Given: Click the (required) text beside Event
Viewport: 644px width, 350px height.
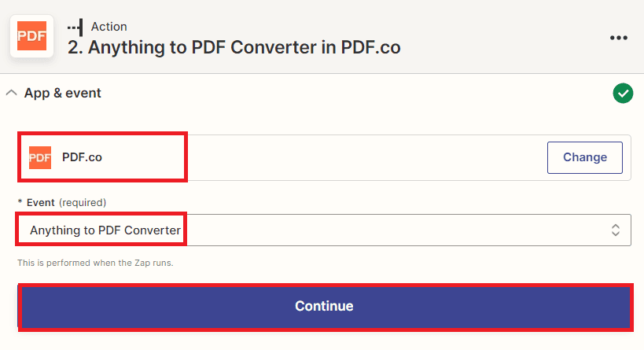Looking at the screenshot, I should pos(82,202).
